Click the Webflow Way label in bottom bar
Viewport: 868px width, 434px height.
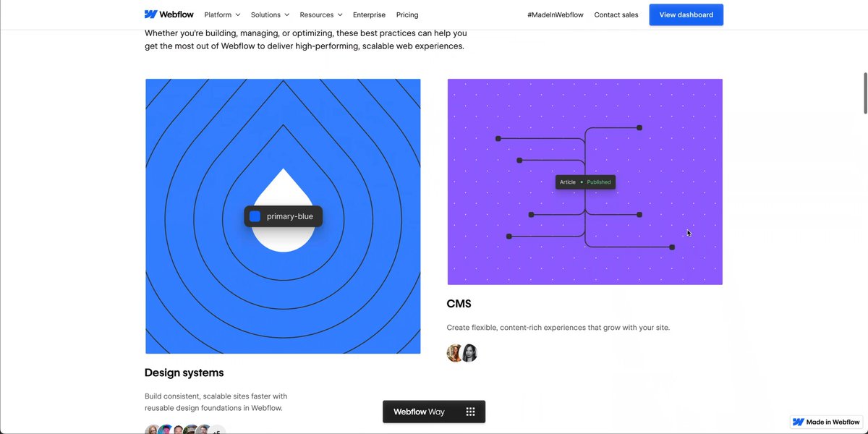pyautogui.click(x=419, y=412)
